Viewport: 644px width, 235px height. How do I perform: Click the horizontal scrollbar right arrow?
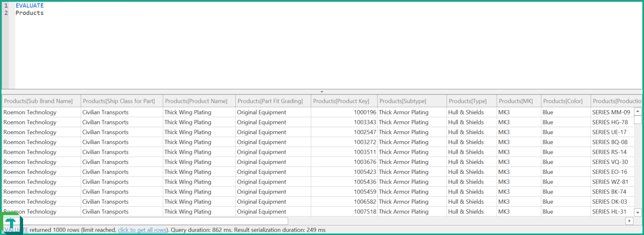click(629, 221)
